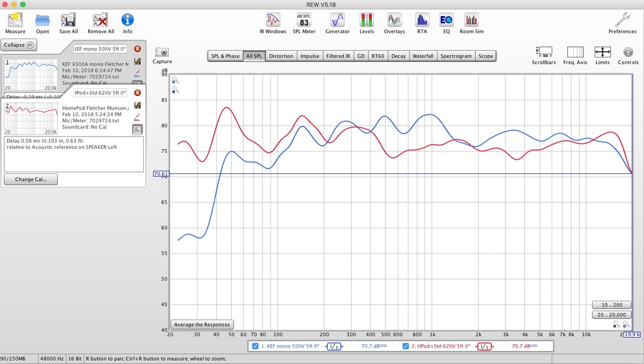
Task: Switch to the Distortion tab
Action: pos(281,56)
